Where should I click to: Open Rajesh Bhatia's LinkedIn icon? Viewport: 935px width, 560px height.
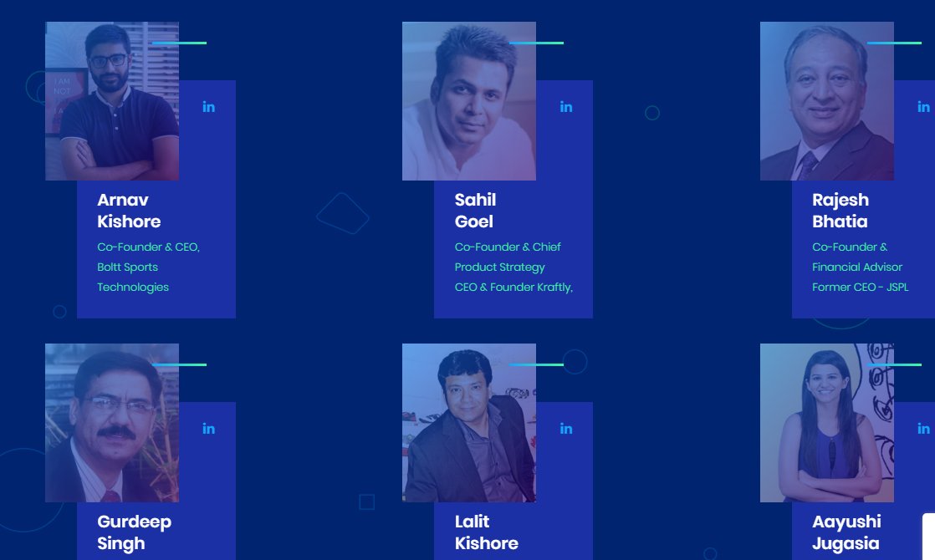point(923,107)
